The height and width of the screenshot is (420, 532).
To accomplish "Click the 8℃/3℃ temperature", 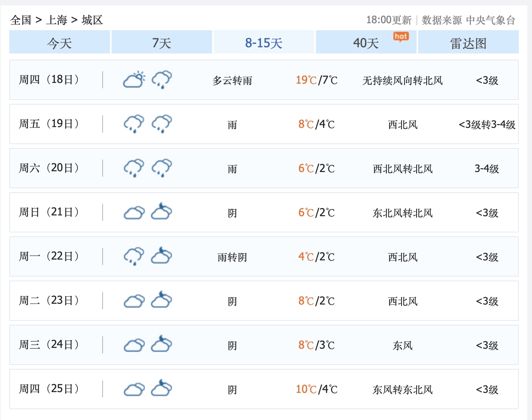I will click(317, 345).
